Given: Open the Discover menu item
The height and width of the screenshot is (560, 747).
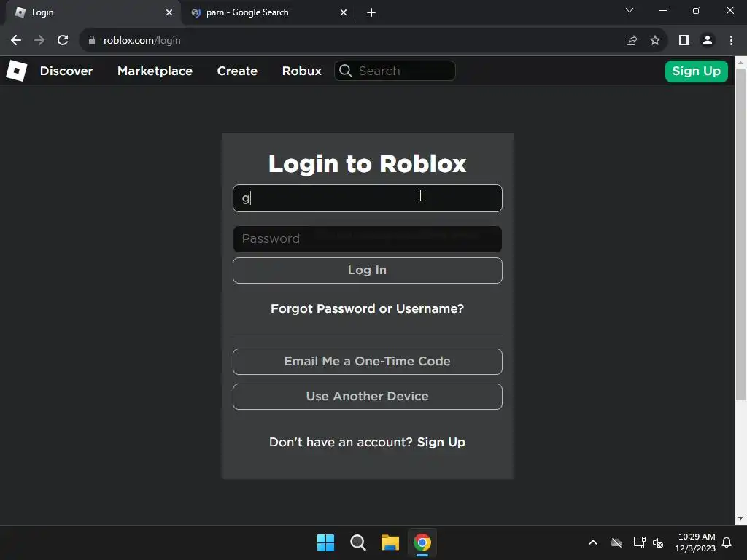Looking at the screenshot, I should pos(66,71).
